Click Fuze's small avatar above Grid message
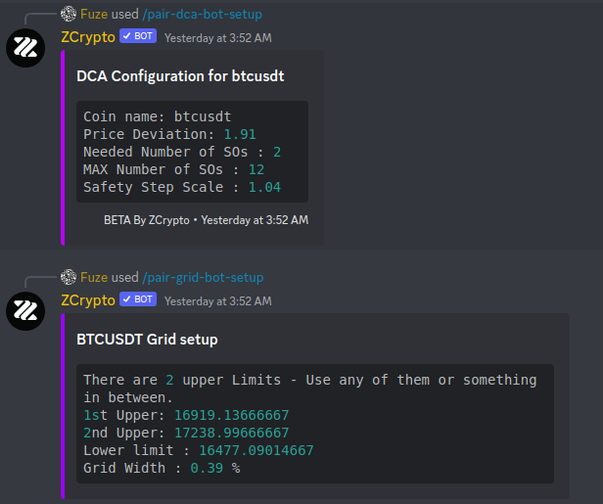 (x=68, y=277)
